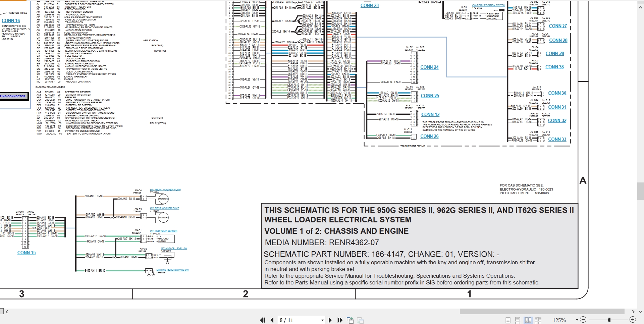Follow the CONN 28 link
644x324 pixels.
[558, 40]
